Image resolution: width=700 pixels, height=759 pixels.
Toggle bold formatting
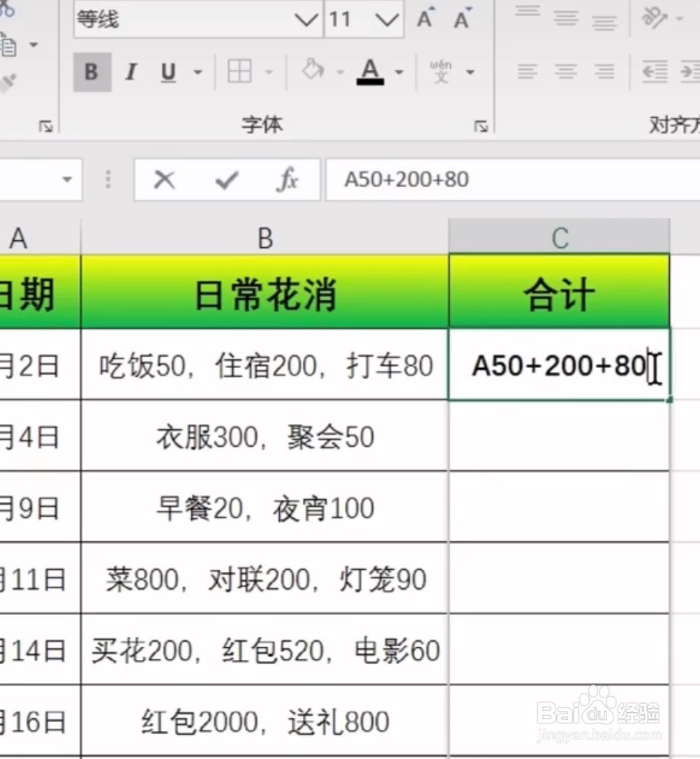pos(91,71)
